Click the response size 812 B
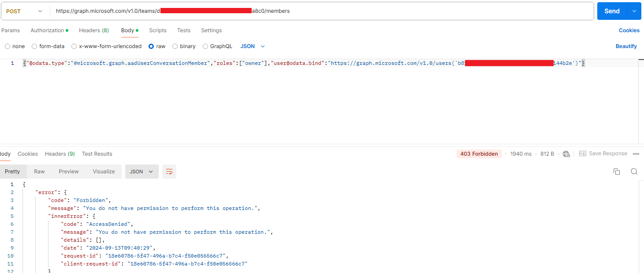 click(547, 154)
